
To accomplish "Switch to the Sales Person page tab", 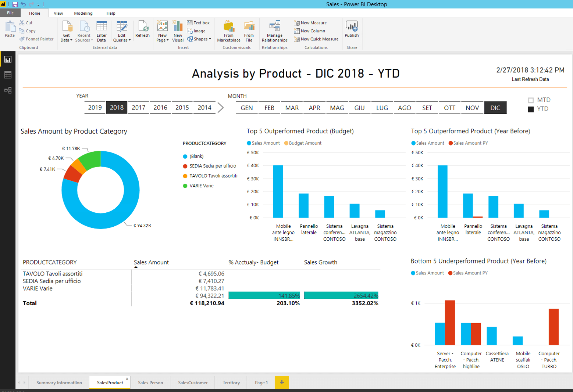I will pos(150,383).
